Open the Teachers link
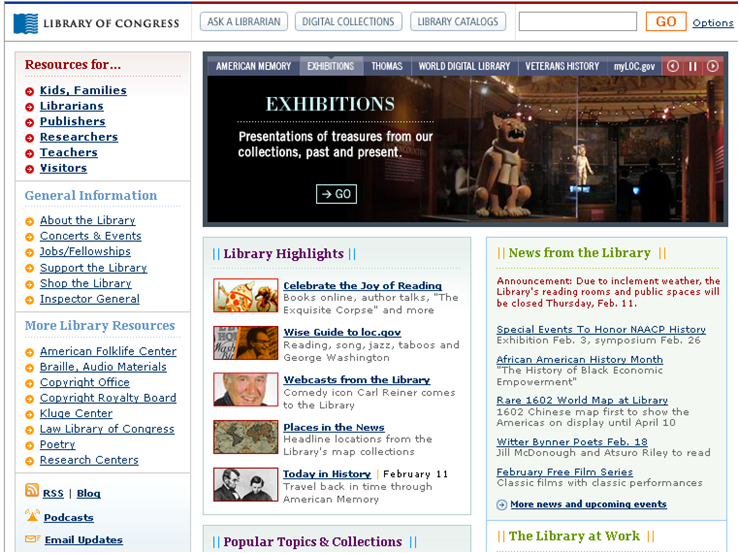The width and height of the screenshot is (739, 553). (69, 153)
